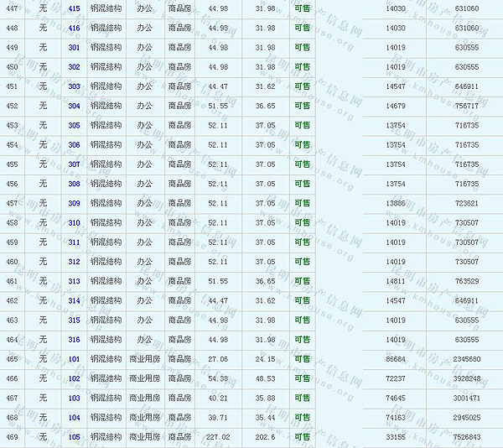Open room number 415 link
The image size is (503, 448).
(75, 8)
